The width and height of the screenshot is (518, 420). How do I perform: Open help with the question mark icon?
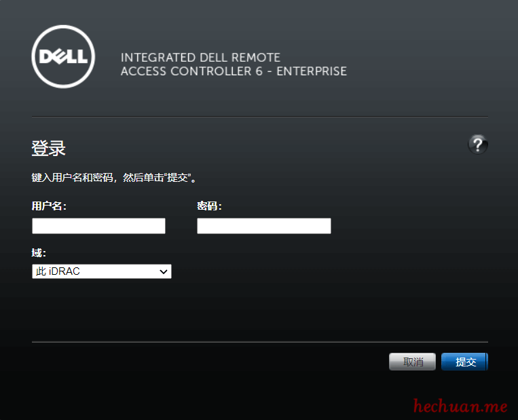[478, 144]
